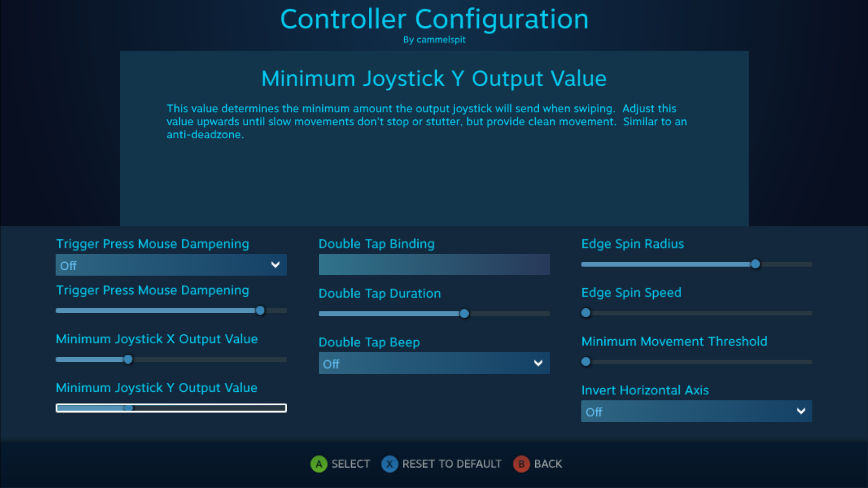Click the highlighted Minimum Joystick Y Output slider

[x=171, y=408]
